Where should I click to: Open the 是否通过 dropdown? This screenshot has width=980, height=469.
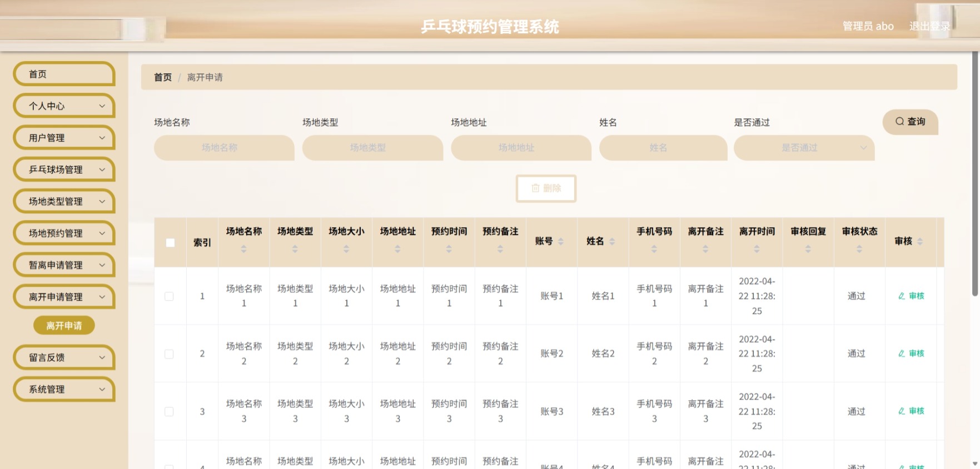pos(804,148)
